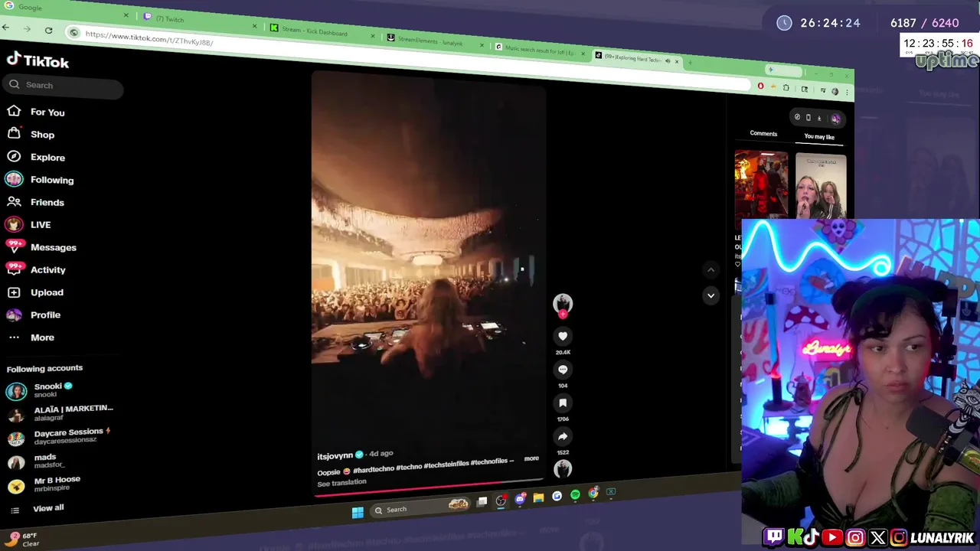Focus the TikTok search box
Viewport: 980px width, 551px height.
point(63,85)
